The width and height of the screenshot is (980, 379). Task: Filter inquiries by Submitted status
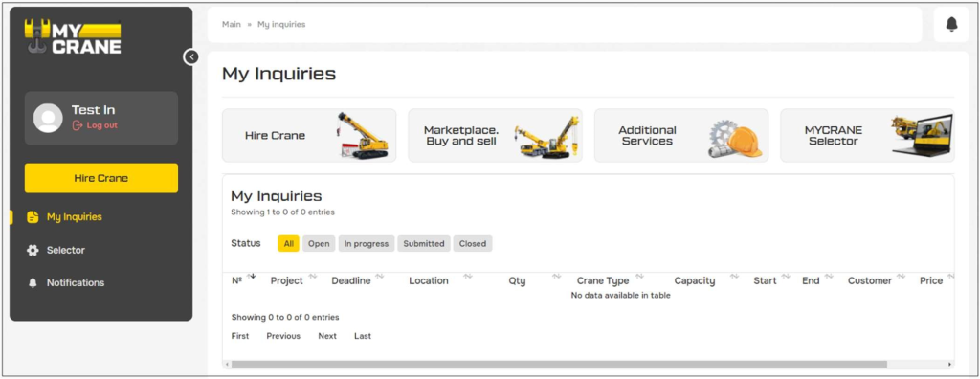tap(424, 244)
